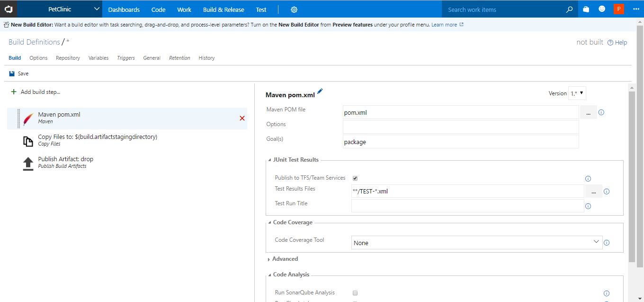Select the Publish Artifact: drop step
This screenshot has height=302, width=644.
[x=127, y=163]
